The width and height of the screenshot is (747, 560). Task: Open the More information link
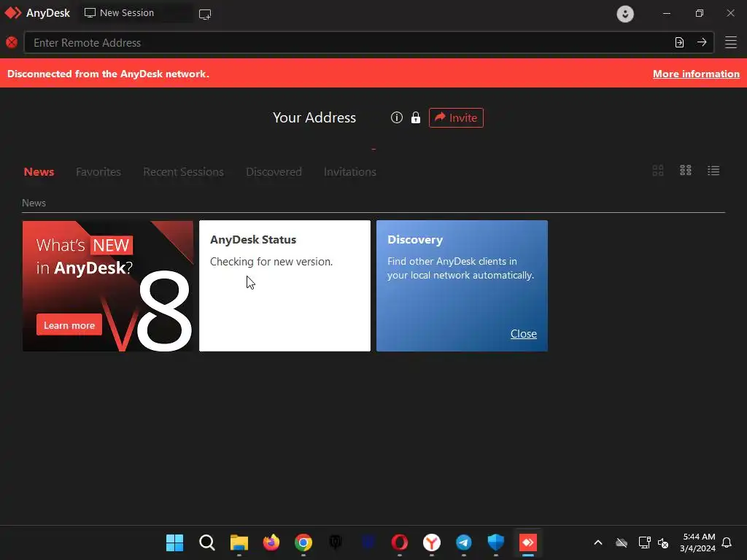click(x=696, y=74)
